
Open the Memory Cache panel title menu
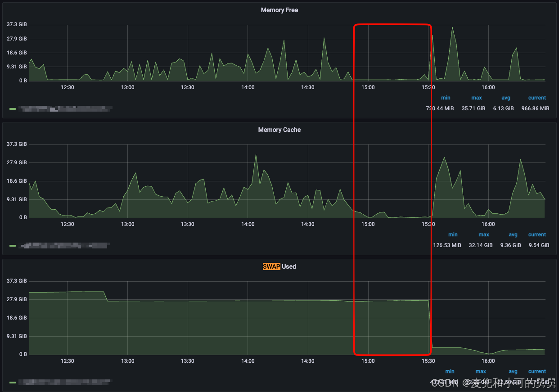tap(279, 130)
